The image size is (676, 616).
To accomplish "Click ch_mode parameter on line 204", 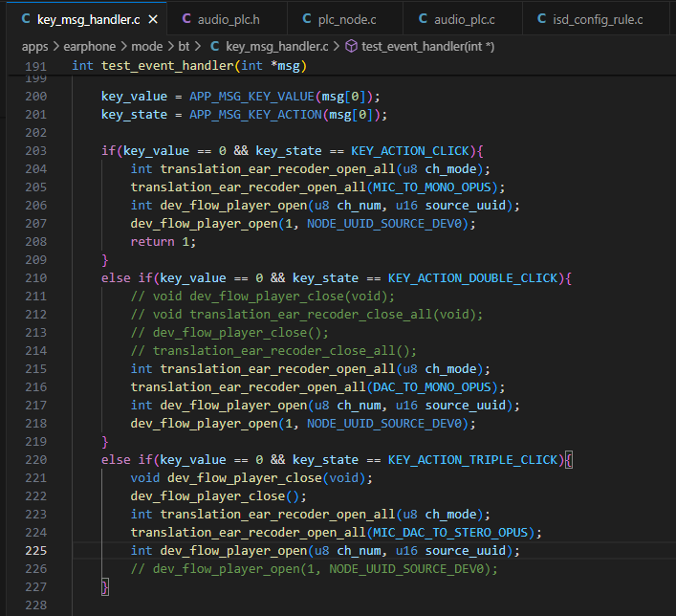I will (x=450, y=169).
